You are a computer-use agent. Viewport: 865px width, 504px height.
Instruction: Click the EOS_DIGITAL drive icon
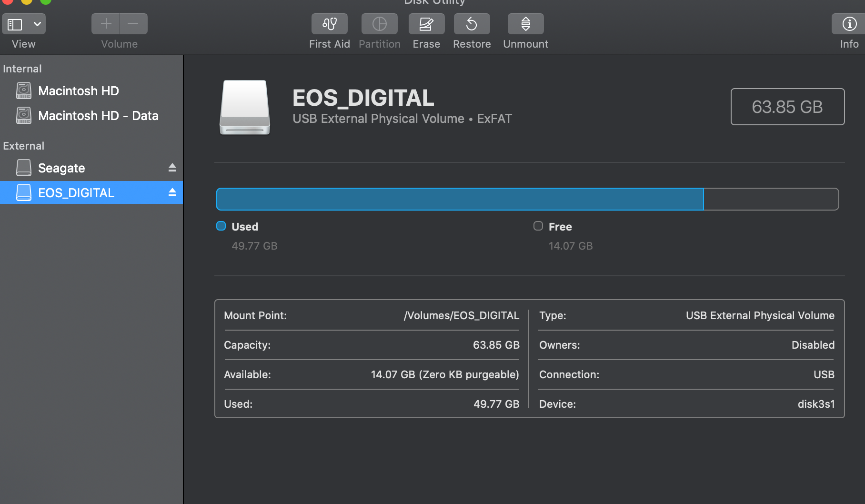pos(244,108)
